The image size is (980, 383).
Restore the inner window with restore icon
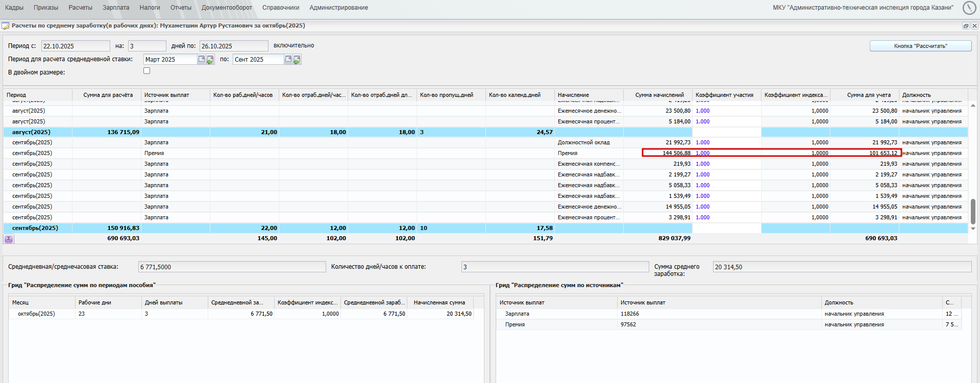pyautogui.click(x=966, y=26)
